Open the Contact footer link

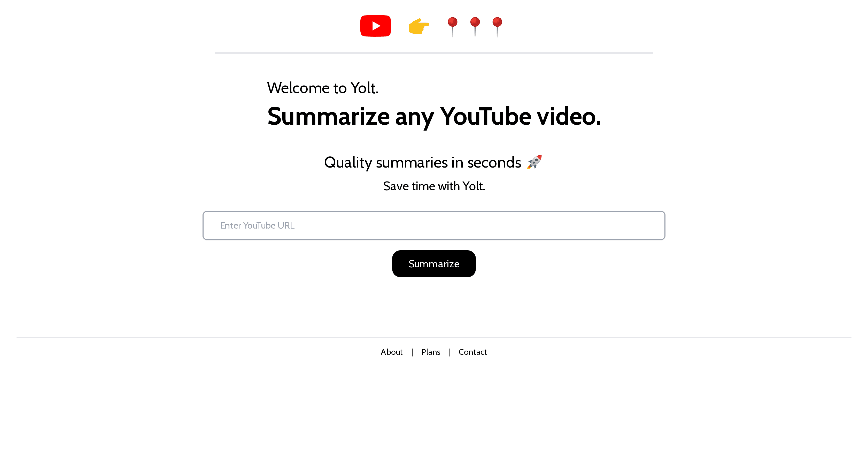pos(473,352)
